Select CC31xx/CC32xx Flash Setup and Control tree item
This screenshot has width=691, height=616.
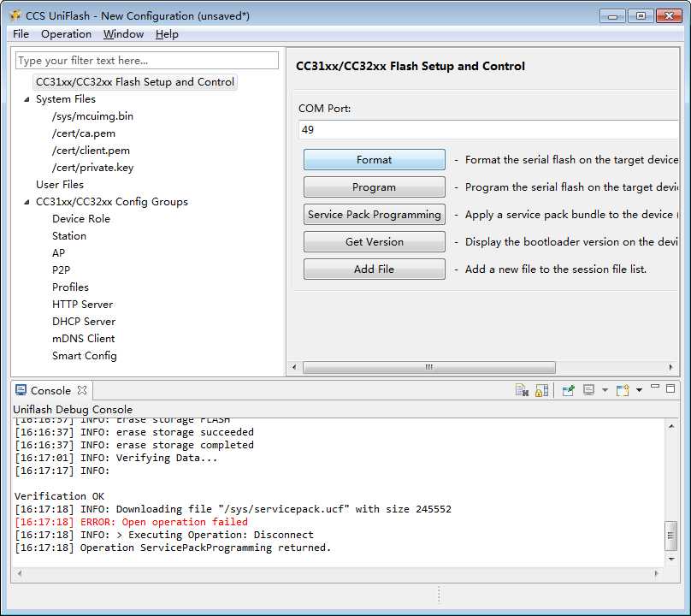(x=135, y=82)
